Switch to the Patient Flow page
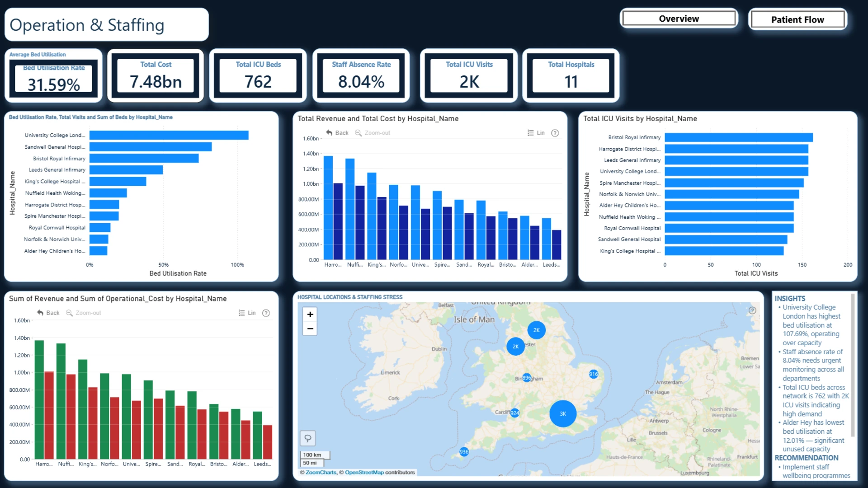Screen dimensions: 868x488 (797, 19)
